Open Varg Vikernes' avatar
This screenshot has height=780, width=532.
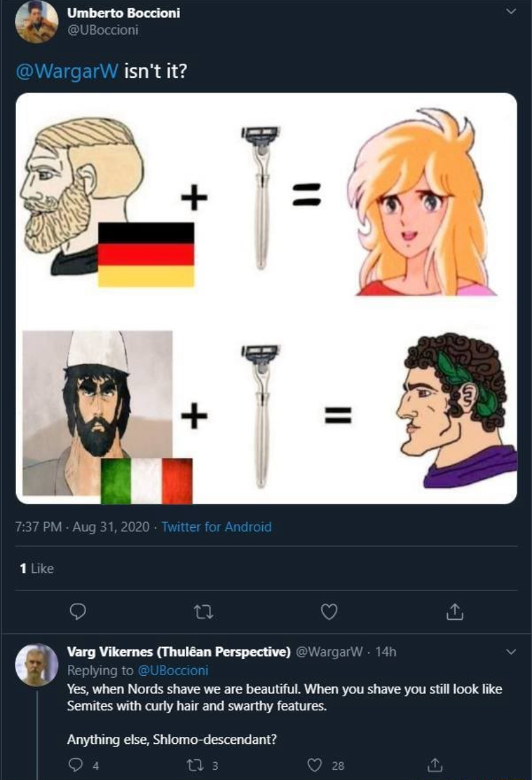click(37, 665)
